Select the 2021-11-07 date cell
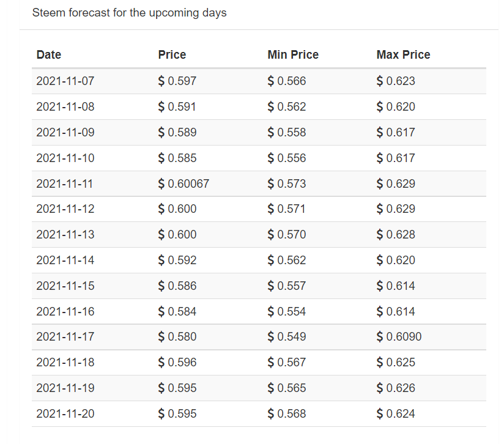The width and height of the screenshot is (504, 444). click(65, 81)
